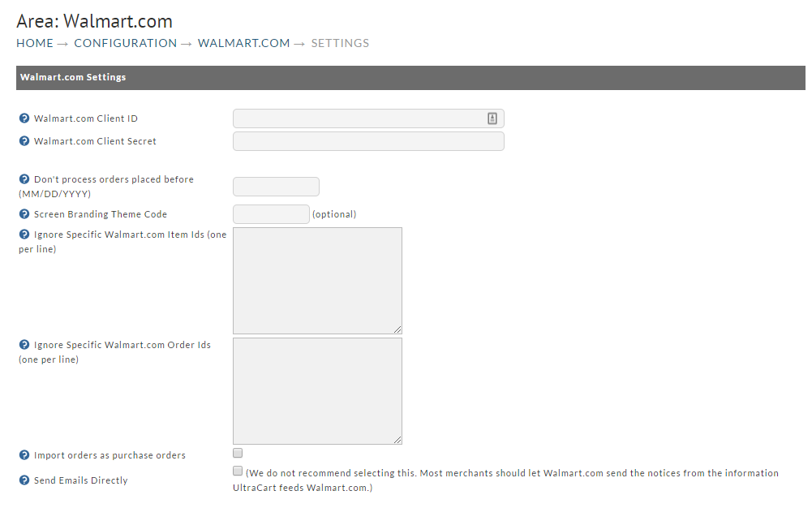Click the Screen Branding Theme Code label
Screen dimensions: 812x508
click(101, 214)
